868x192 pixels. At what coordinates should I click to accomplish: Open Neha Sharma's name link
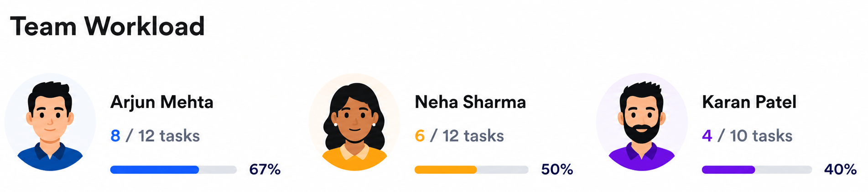(470, 102)
